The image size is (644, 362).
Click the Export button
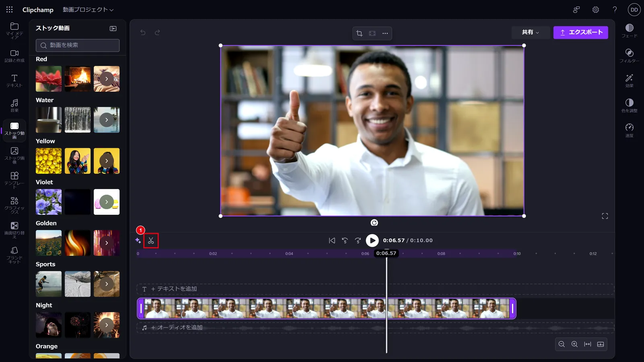pyautogui.click(x=581, y=32)
